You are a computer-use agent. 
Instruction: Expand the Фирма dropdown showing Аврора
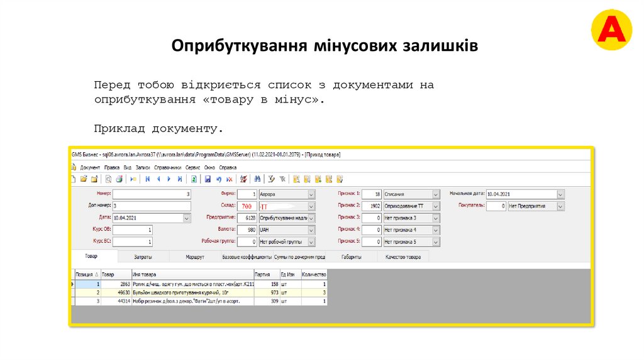pos(311,194)
